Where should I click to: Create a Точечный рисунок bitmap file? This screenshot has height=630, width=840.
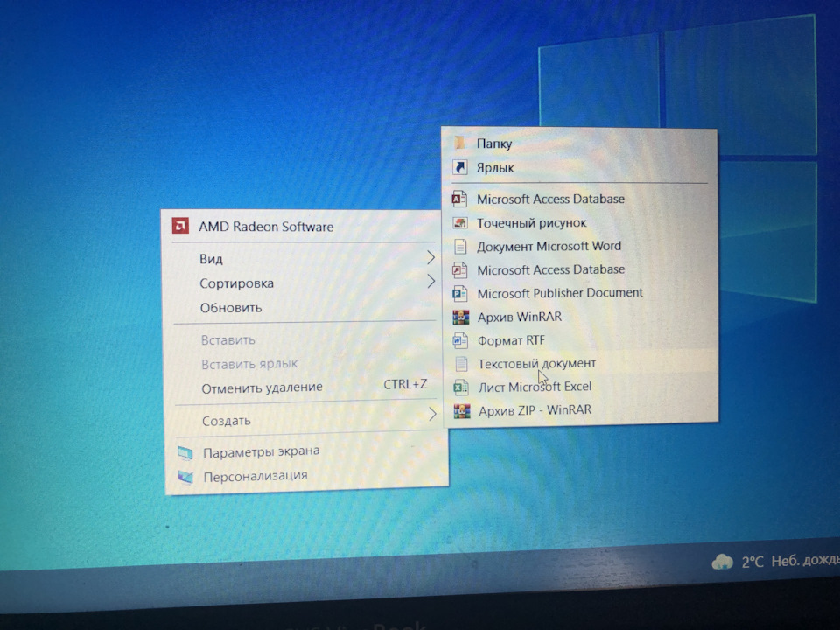pos(579,222)
